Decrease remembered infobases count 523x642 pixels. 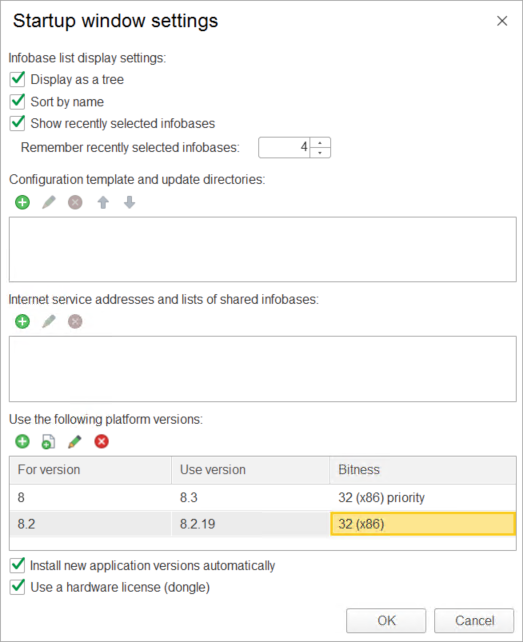click(x=320, y=152)
